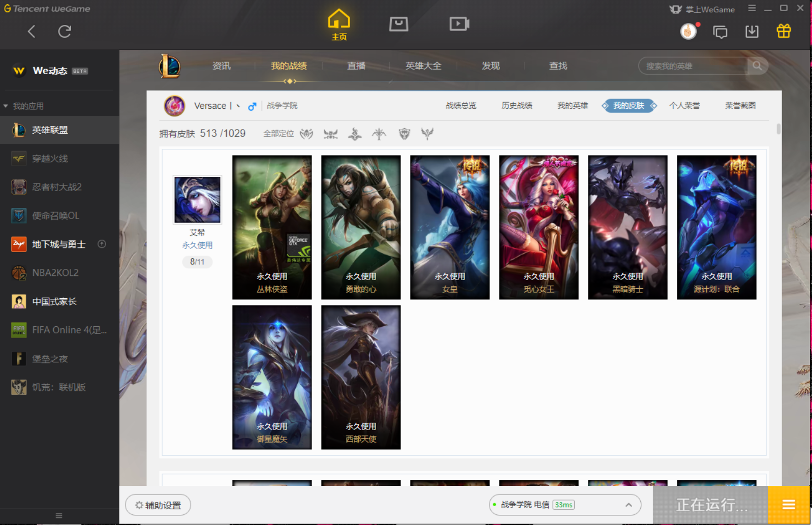The width and height of the screenshot is (812, 525).
Task: Click the sidebar bottom collapse handle
Action: pyautogui.click(x=59, y=515)
